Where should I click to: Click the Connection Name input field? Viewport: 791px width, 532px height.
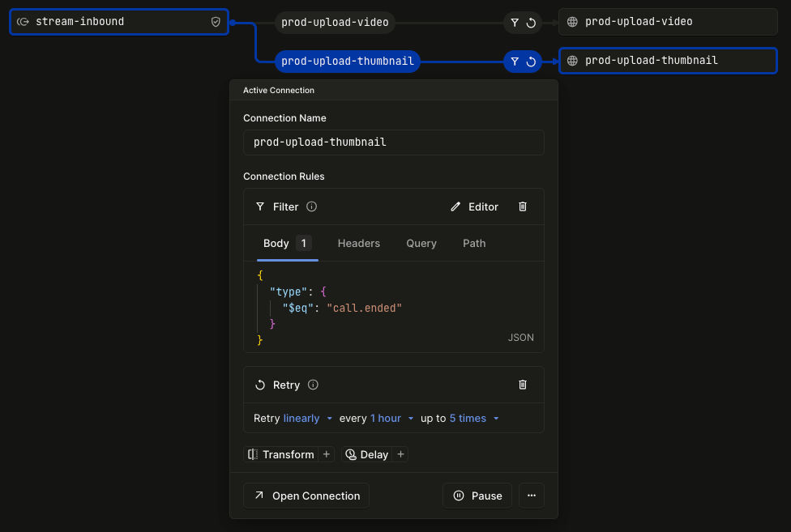pyautogui.click(x=393, y=142)
